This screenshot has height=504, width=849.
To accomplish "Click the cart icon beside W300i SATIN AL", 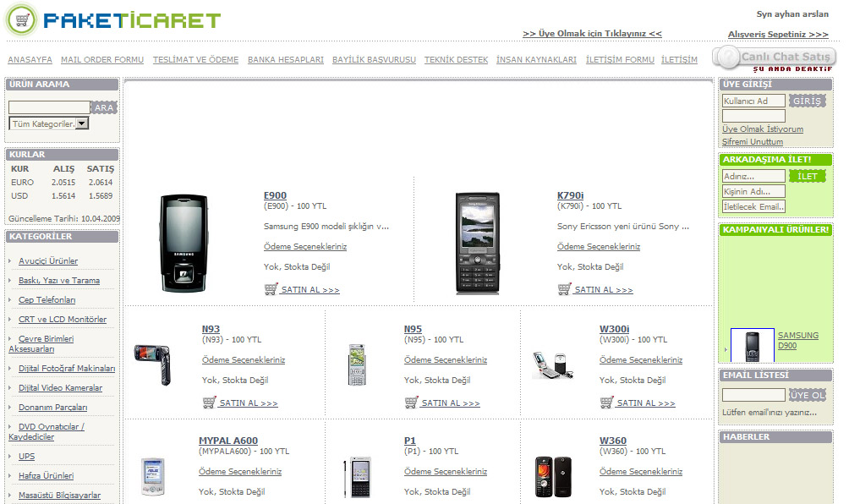I will (606, 403).
